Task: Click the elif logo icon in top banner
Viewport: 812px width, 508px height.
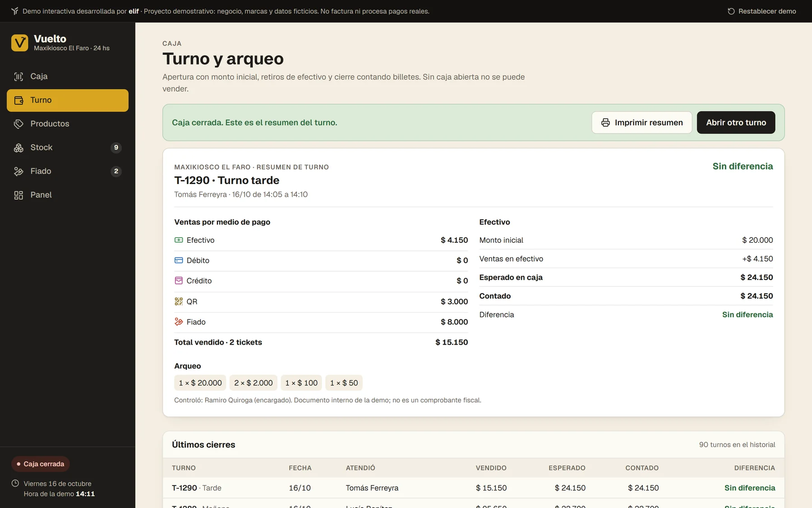Action: click(x=15, y=11)
